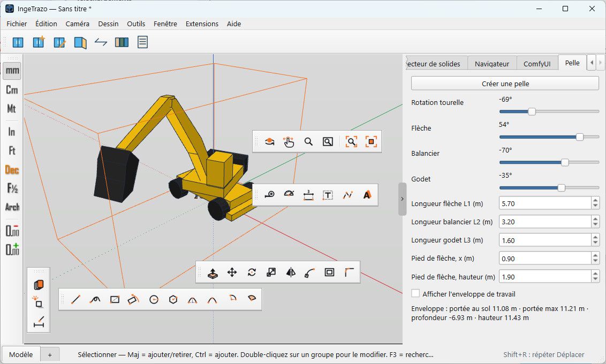Show next panel tabs with right arrow
Screen dimensions: 606x364
pos(600,63)
